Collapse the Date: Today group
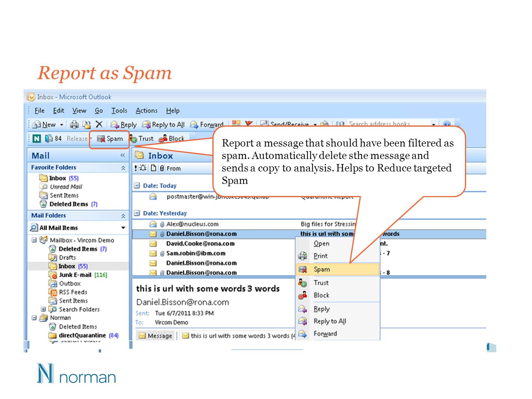The height and width of the screenshot is (399, 532). 137,185
